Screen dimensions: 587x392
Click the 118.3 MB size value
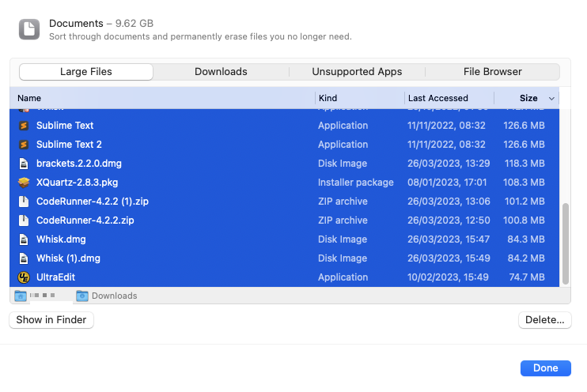coord(525,164)
